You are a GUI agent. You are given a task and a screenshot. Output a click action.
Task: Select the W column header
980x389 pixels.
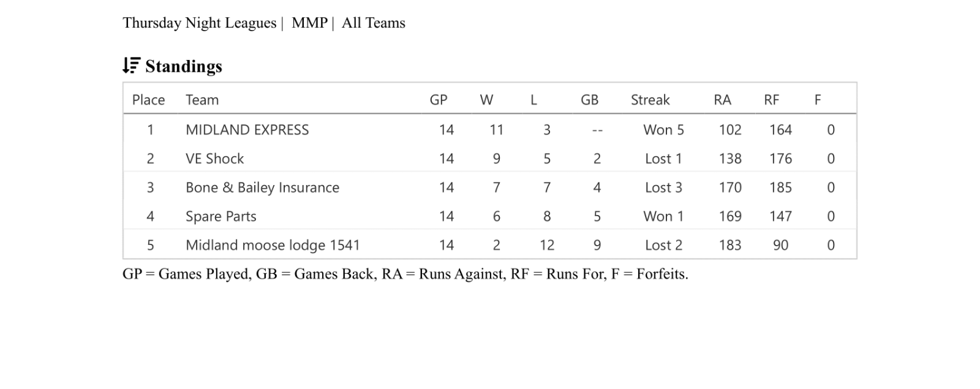[486, 100]
